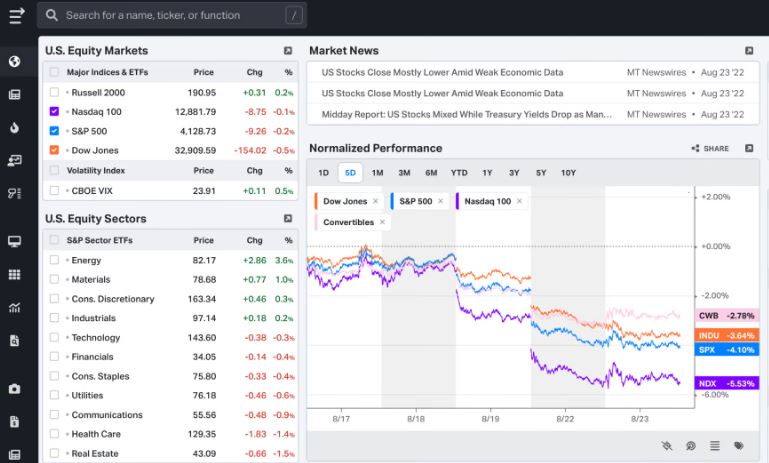Click the Volatility Index section header

171,170
